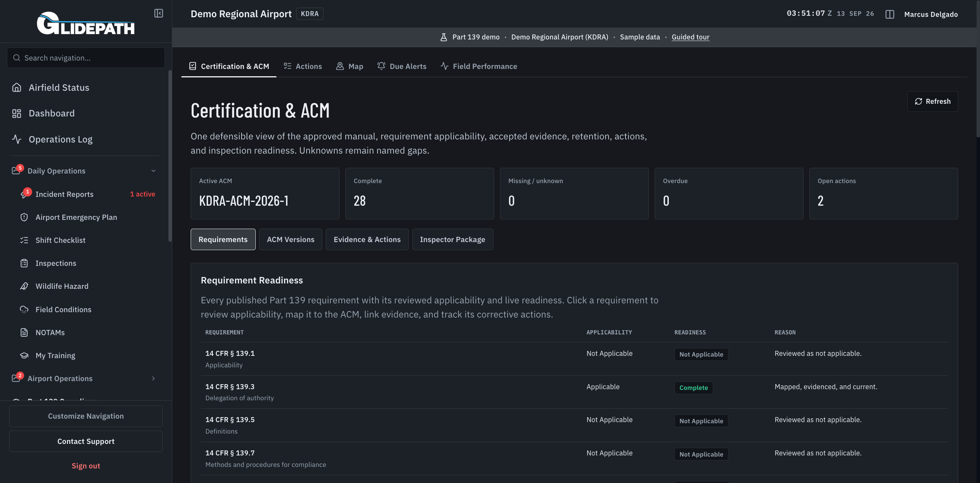
Task: Click the Inspections clipboard icon
Action: coord(24,263)
